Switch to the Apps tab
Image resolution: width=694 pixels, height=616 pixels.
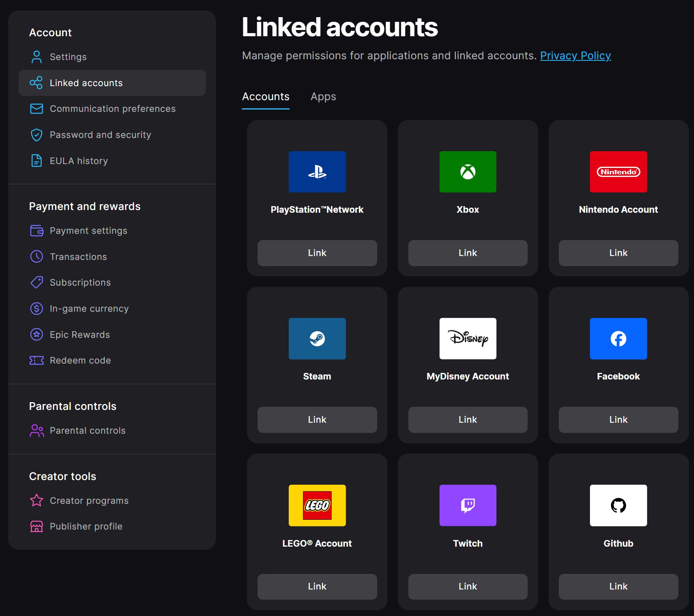coord(323,97)
